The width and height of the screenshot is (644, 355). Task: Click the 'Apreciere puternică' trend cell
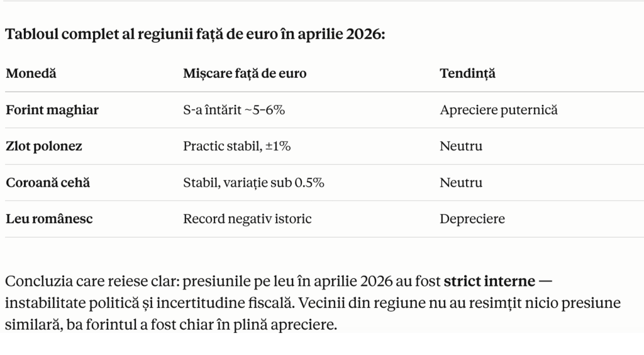tap(499, 110)
